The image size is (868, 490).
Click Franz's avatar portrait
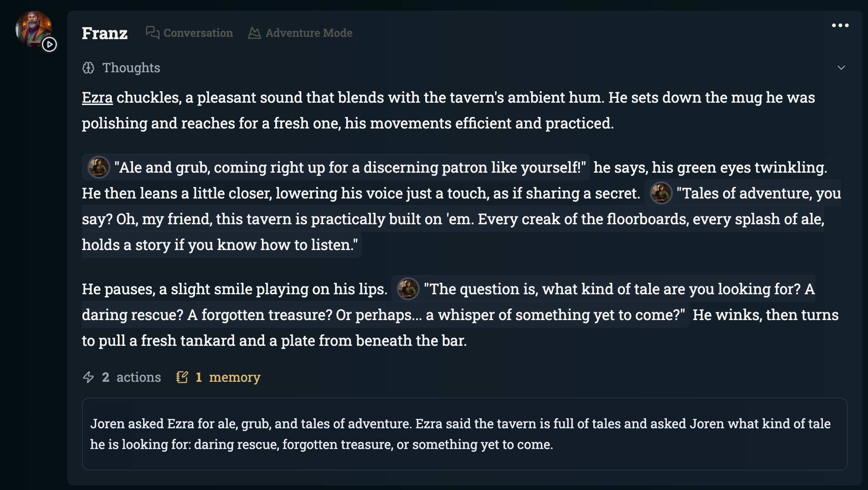pos(32,27)
